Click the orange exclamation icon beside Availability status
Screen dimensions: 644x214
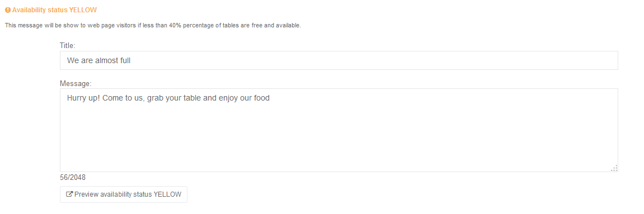(x=8, y=10)
